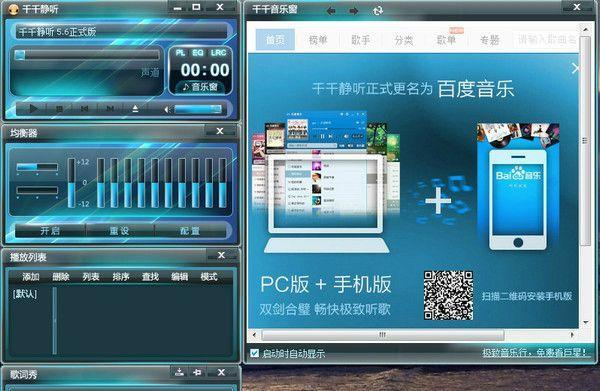
Task: Mute sound with the speaker icon
Action: coord(167,110)
